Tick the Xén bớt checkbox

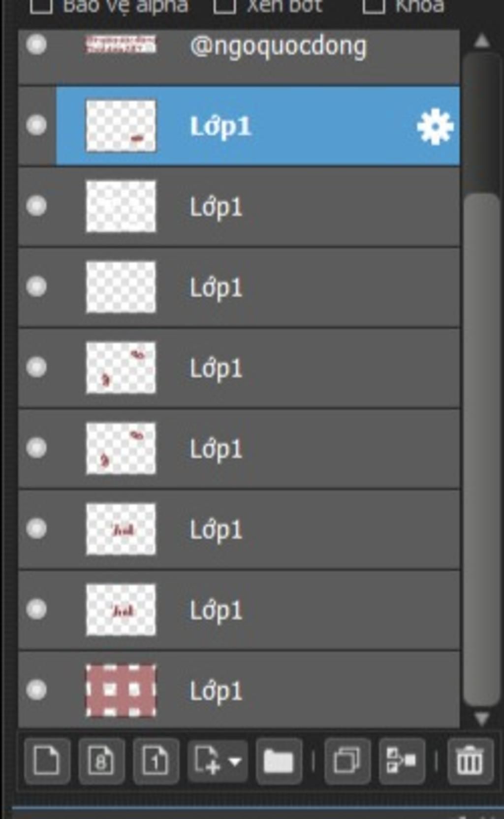224,6
